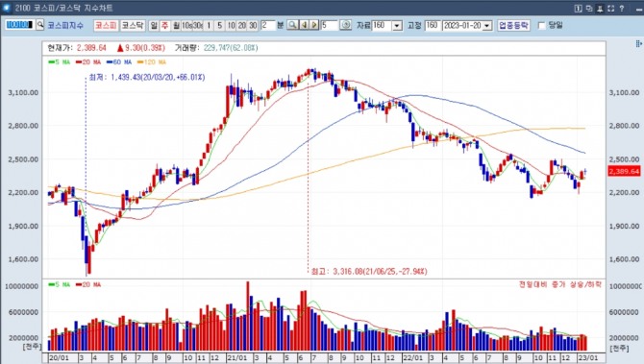Screen dimensions: 644x364
Task: Click the app logo icon in title bar
Action: [x=7, y=8]
